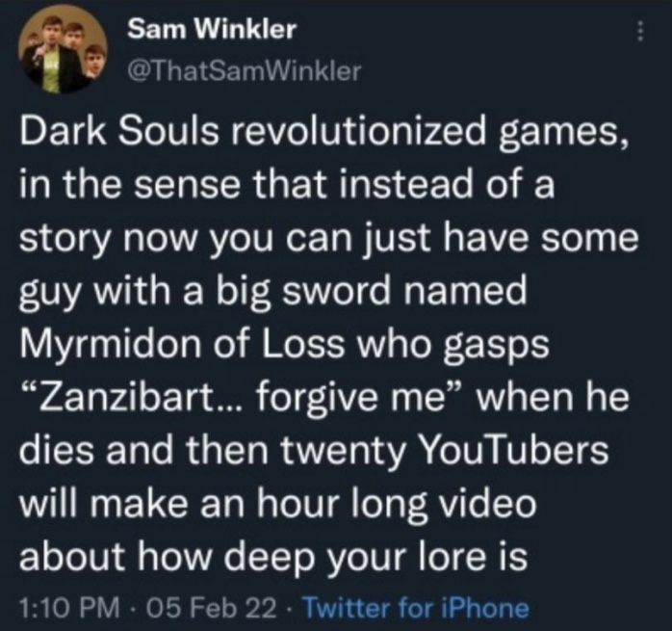672x631 pixels.
Task: Click the words "Dark Souls" in the tweet
Action: (118, 133)
